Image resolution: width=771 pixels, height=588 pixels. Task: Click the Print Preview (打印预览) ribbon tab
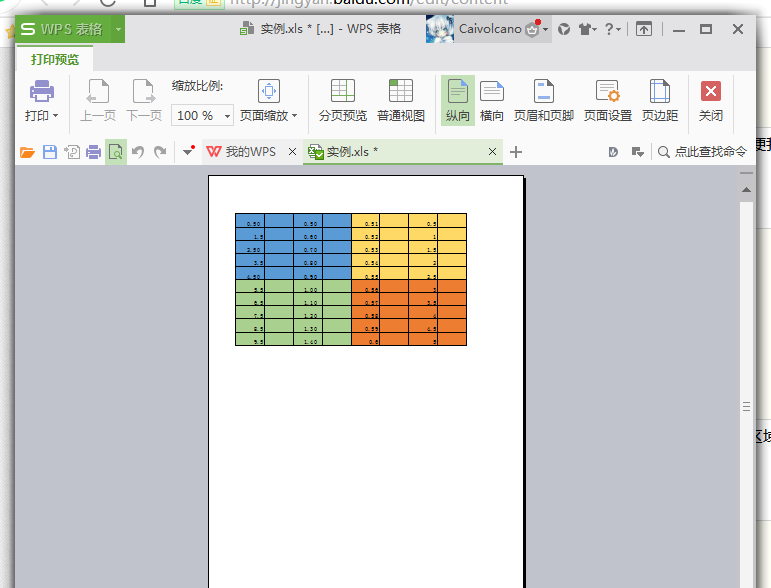[55, 60]
